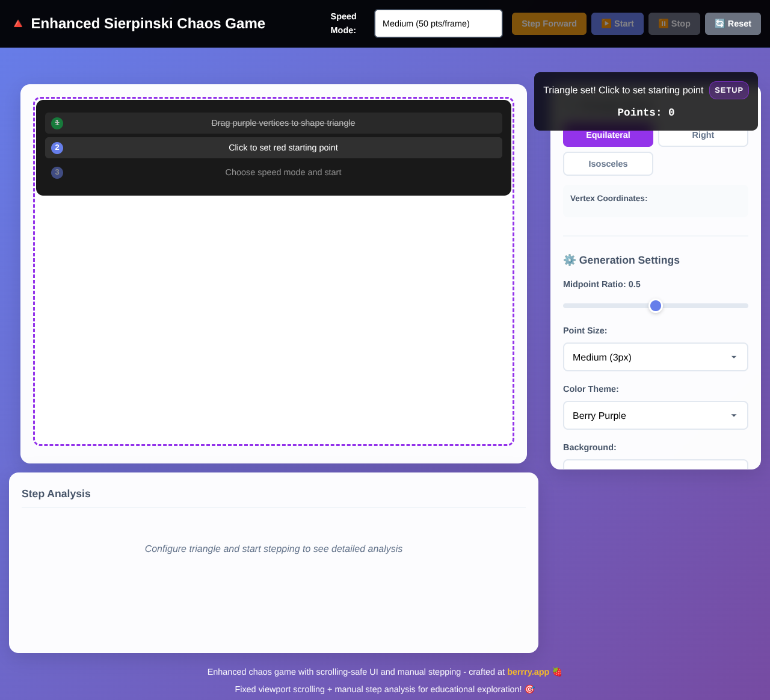
Task: Select the Right triangle type
Action: [x=703, y=135]
